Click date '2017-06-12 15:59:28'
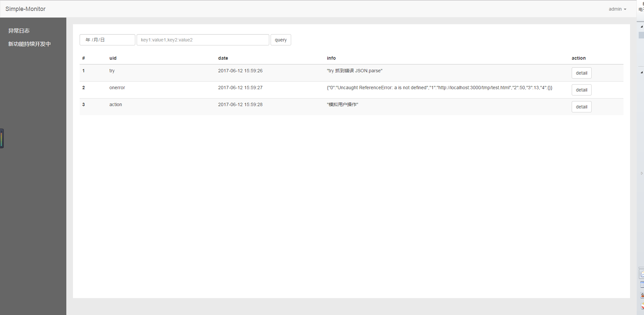This screenshot has height=315, width=644. click(240, 104)
